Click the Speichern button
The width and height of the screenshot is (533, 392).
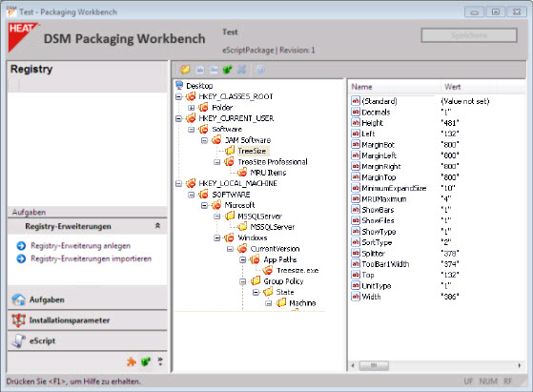[469, 35]
